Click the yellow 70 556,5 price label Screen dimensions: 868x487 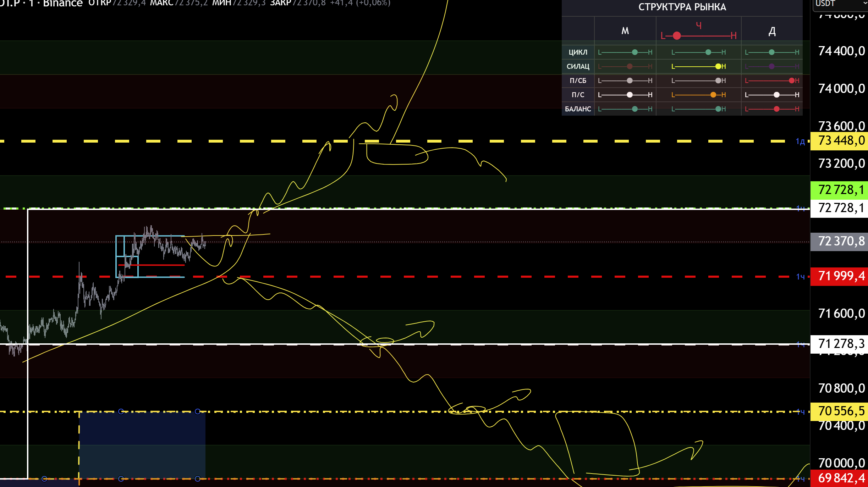pos(840,411)
